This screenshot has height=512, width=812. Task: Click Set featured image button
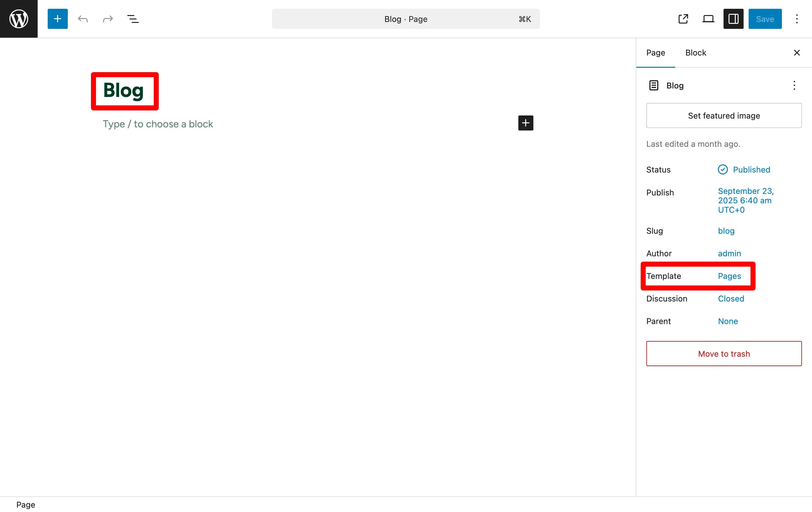tap(724, 116)
